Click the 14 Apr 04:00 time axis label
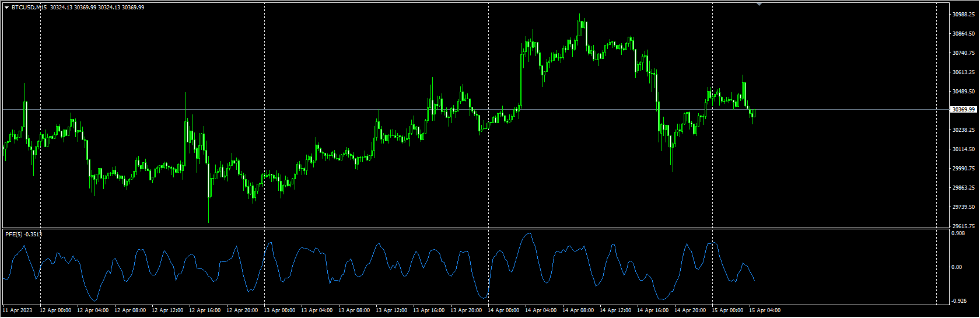This screenshot has width=980, height=318. pos(541,310)
